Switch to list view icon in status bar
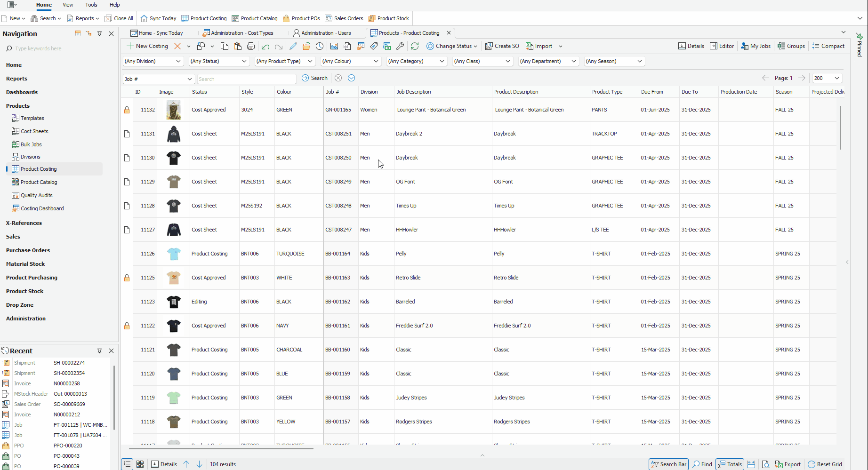Viewport: 868px width, 470px height. pos(127,464)
